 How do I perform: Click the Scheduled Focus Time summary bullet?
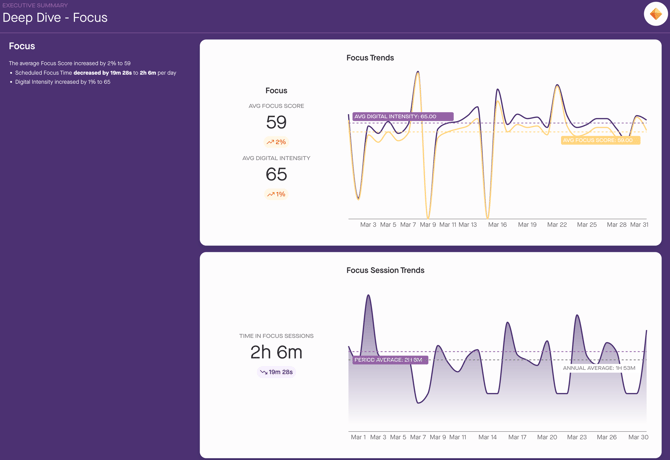tap(95, 73)
